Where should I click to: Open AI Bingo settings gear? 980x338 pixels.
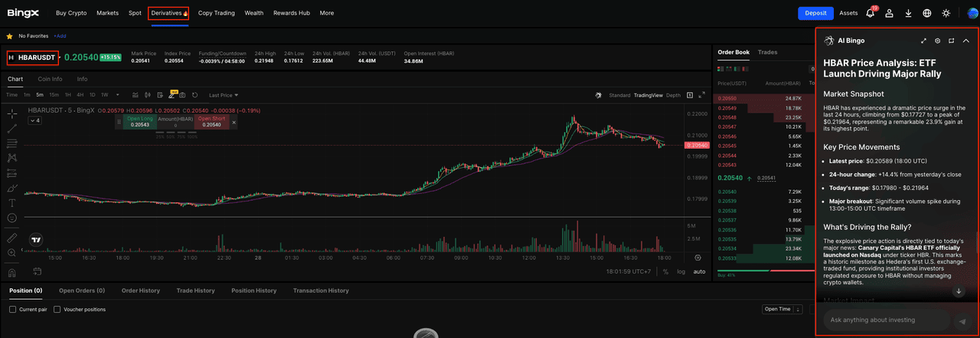(x=937, y=41)
